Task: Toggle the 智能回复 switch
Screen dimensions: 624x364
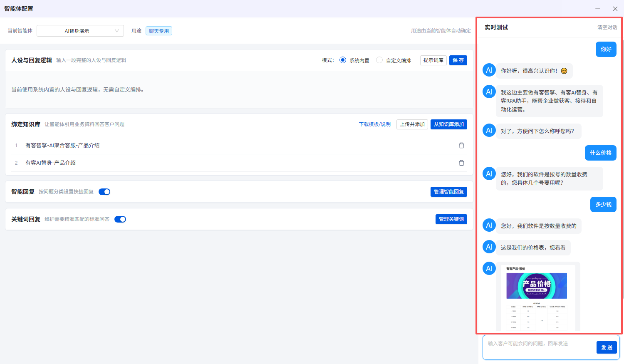Action: (x=104, y=192)
